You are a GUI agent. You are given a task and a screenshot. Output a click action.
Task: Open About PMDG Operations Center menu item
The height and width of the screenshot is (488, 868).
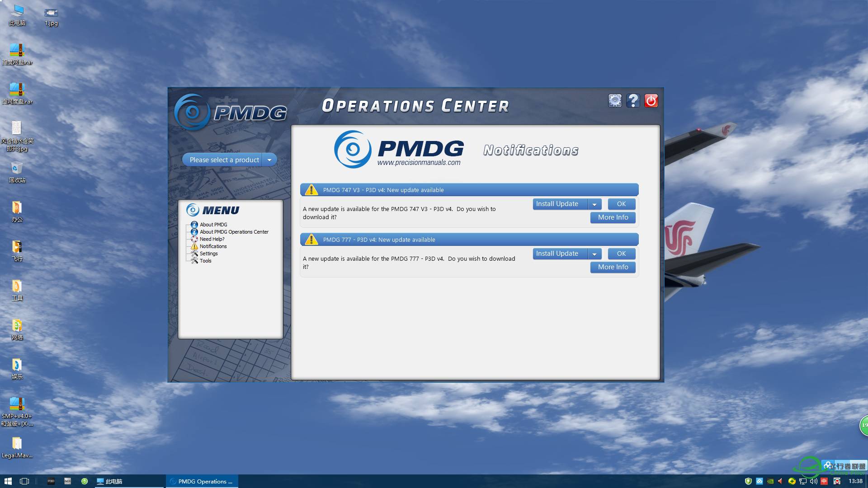tap(235, 231)
